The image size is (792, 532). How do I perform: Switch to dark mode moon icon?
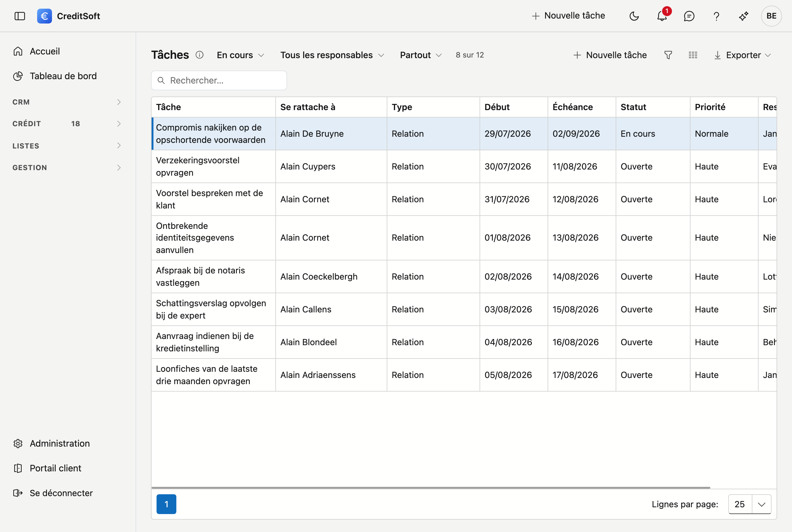coord(634,16)
